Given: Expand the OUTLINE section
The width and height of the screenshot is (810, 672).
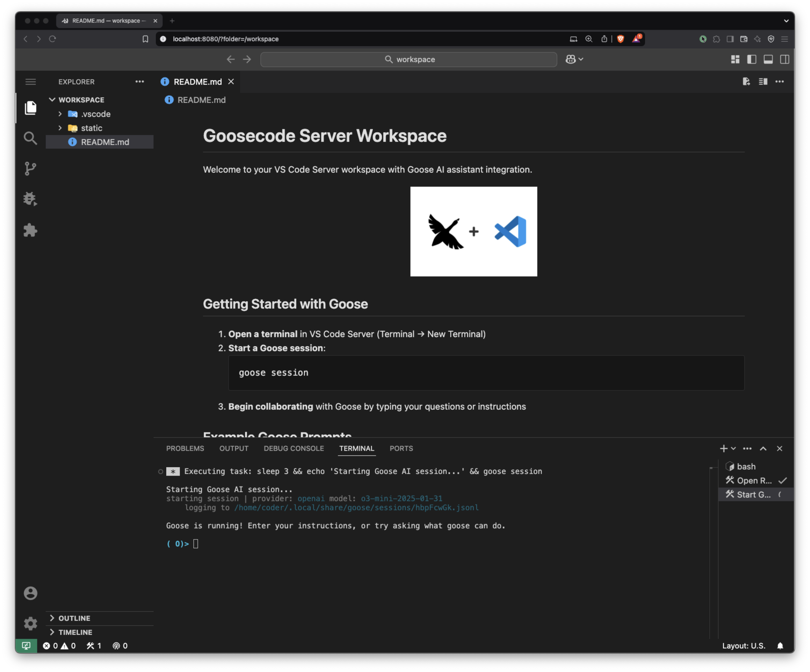Looking at the screenshot, I should click(x=74, y=618).
